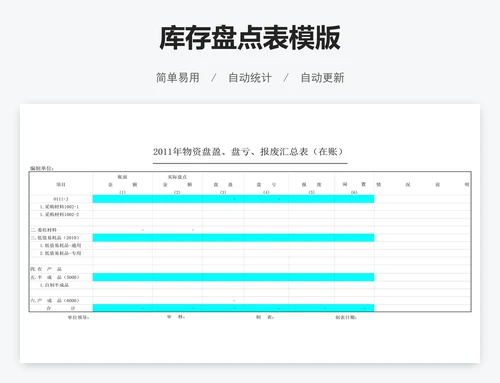Select the 盘盈 column header

click(223, 184)
